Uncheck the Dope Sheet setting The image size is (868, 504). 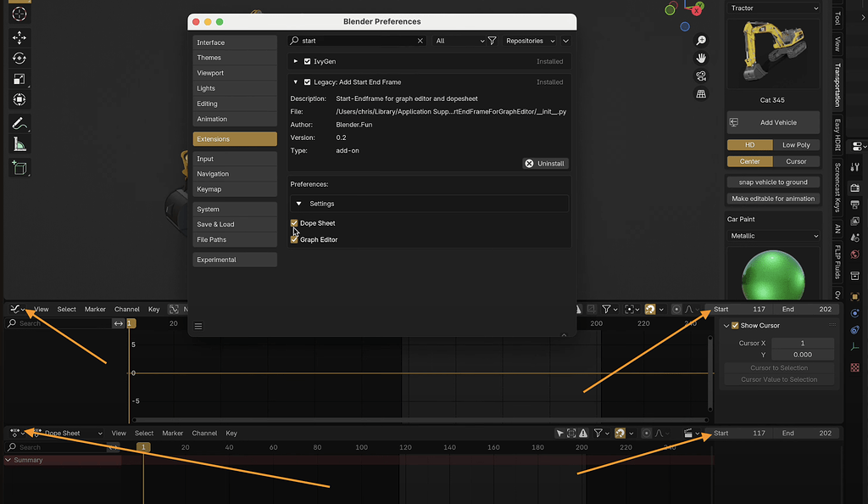click(x=294, y=223)
